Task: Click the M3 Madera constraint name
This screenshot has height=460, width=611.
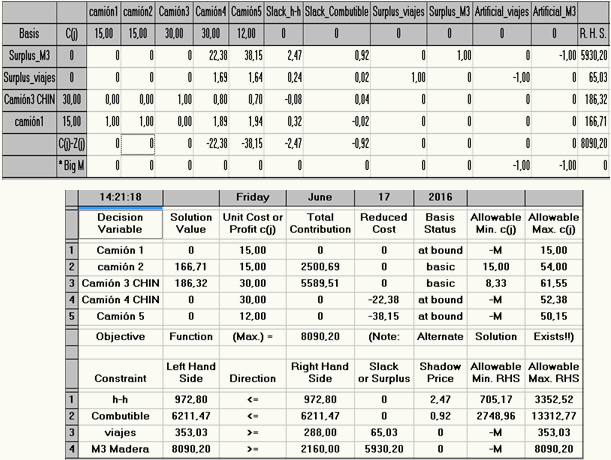Action: click(x=120, y=449)
